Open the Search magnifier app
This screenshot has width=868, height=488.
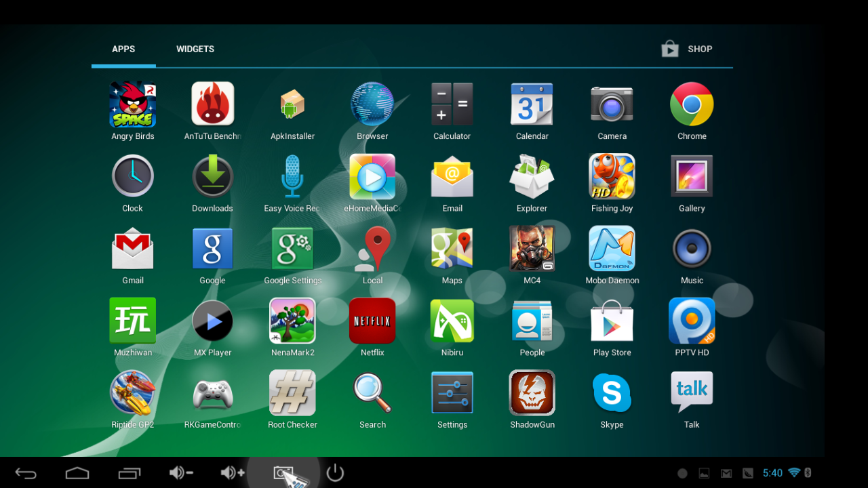point(372,393)
